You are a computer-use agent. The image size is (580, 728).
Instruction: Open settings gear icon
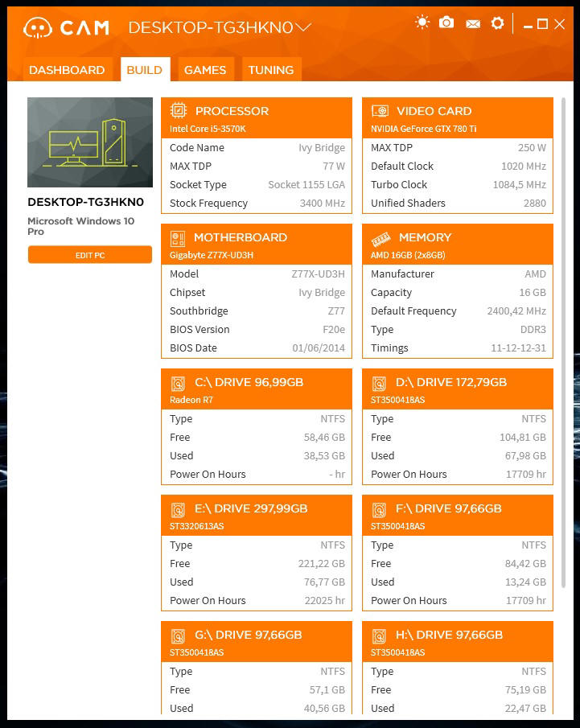click(497, 23)
